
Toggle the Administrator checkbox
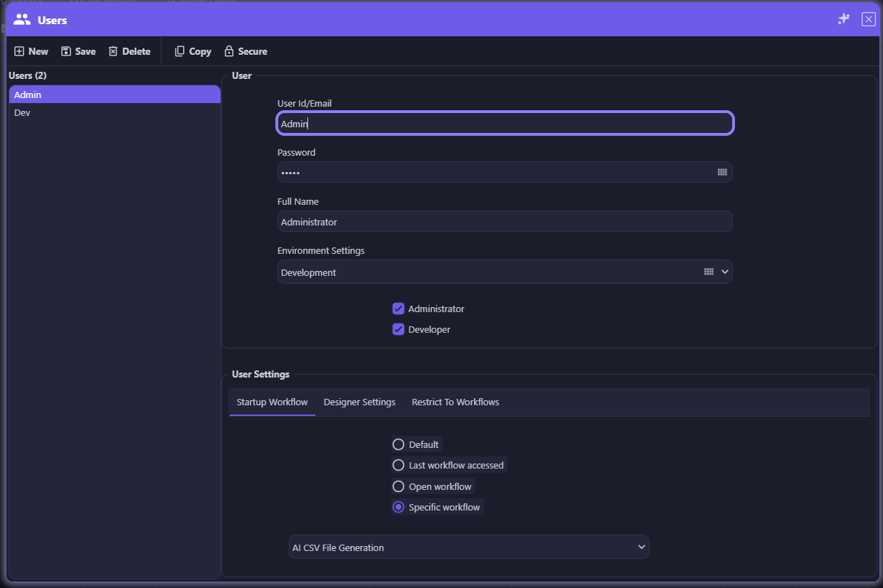pyautogui.click(x=398, y=309)
